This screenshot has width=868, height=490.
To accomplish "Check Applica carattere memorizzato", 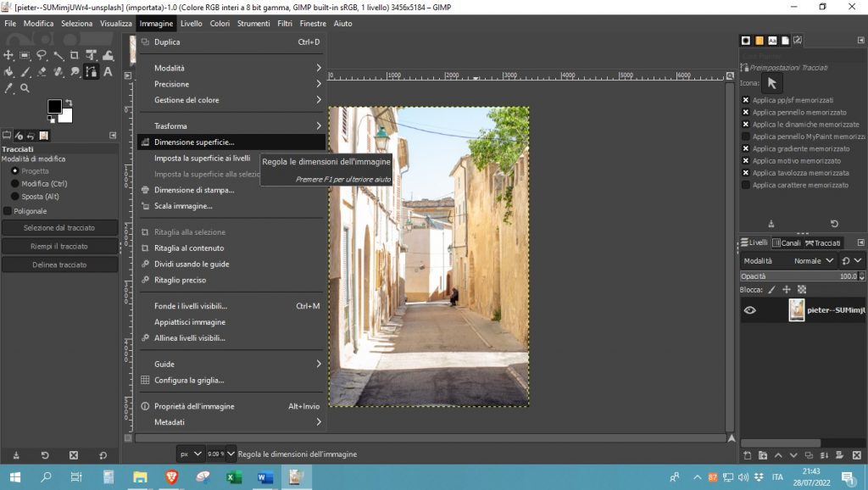I will [745, 185].
